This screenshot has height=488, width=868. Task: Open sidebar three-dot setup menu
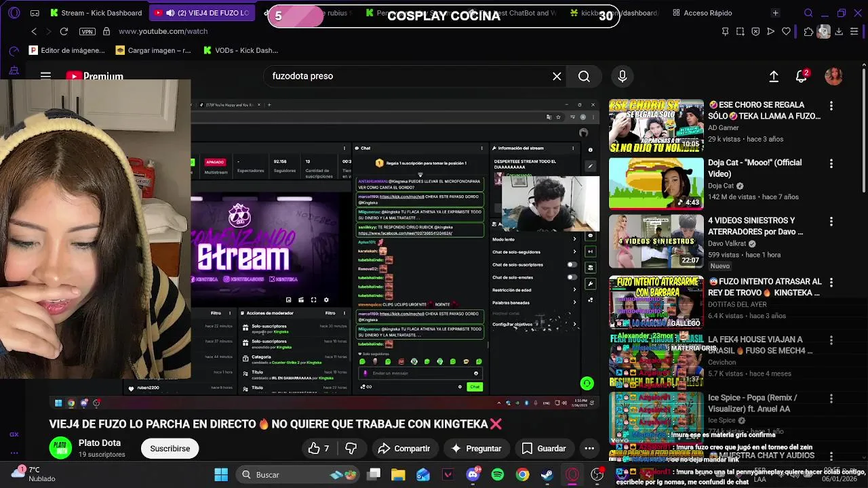click(x=14, y=453)
